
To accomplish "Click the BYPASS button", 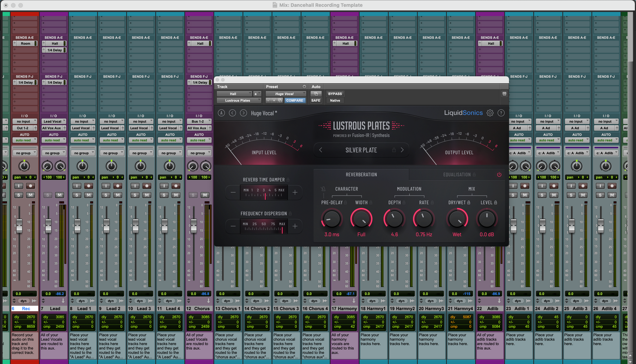I will point(335,94).
